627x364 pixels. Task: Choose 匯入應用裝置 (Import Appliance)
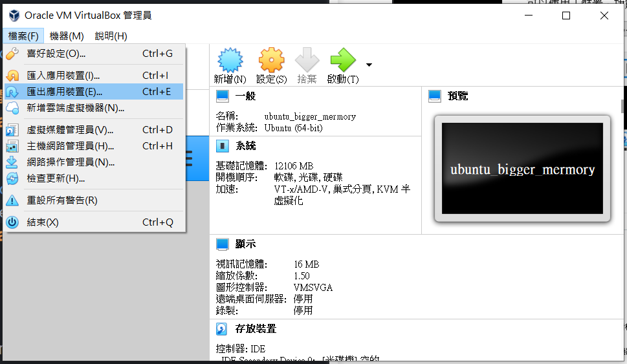coord(63,76)
